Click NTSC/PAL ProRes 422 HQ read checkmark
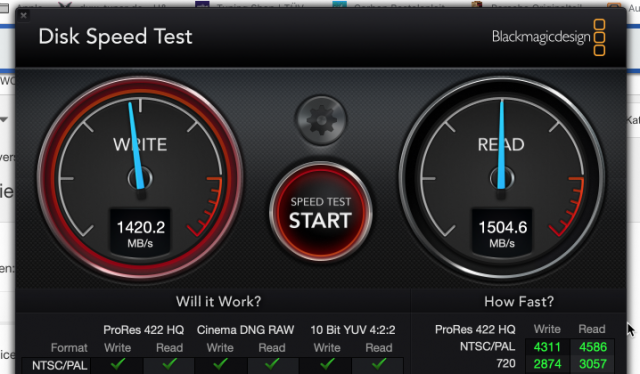The width and height of the screenshot is (640, 374). (169, 363)
